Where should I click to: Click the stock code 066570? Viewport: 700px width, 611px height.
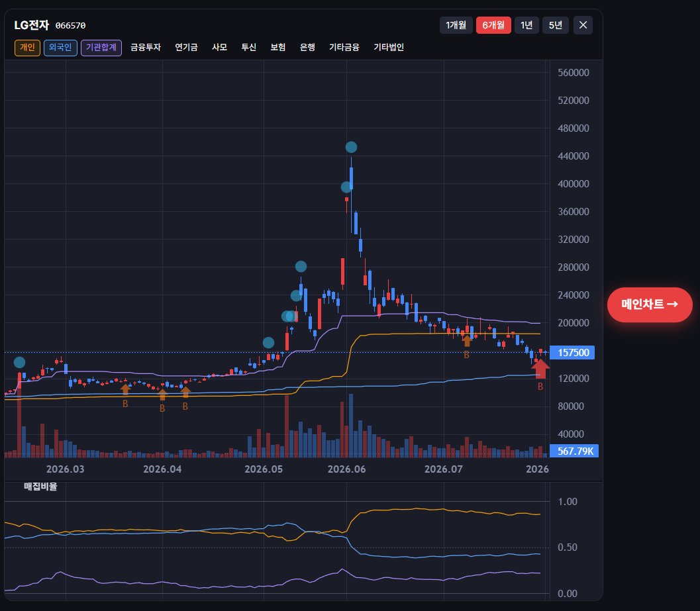tap(71, 26)
